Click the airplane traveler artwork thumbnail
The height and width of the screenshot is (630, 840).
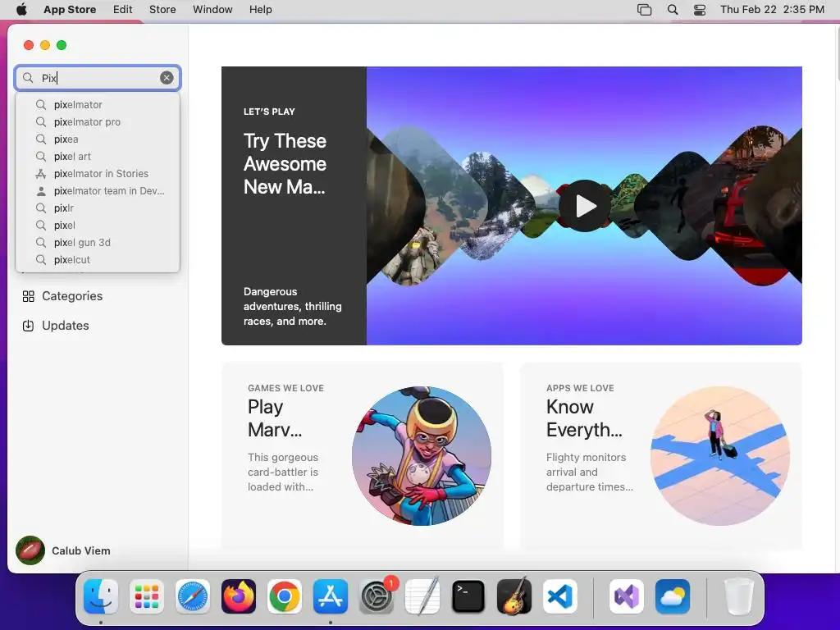pos(720,456)
